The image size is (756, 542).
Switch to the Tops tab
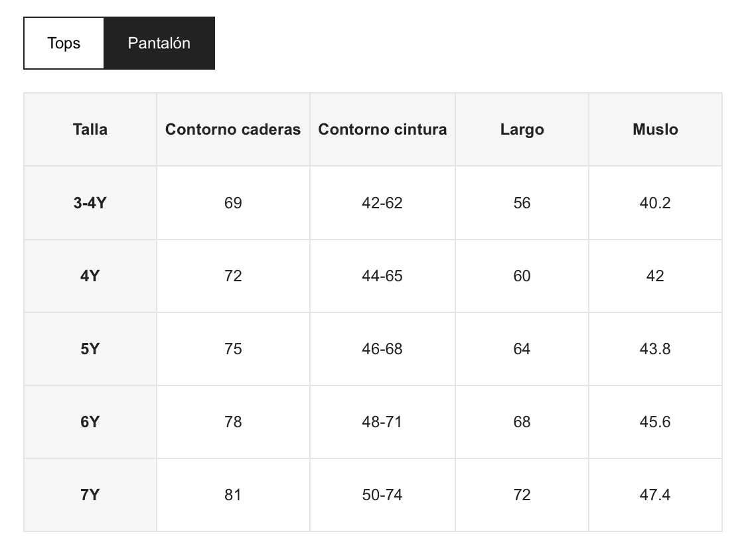(x=64, y=43)
